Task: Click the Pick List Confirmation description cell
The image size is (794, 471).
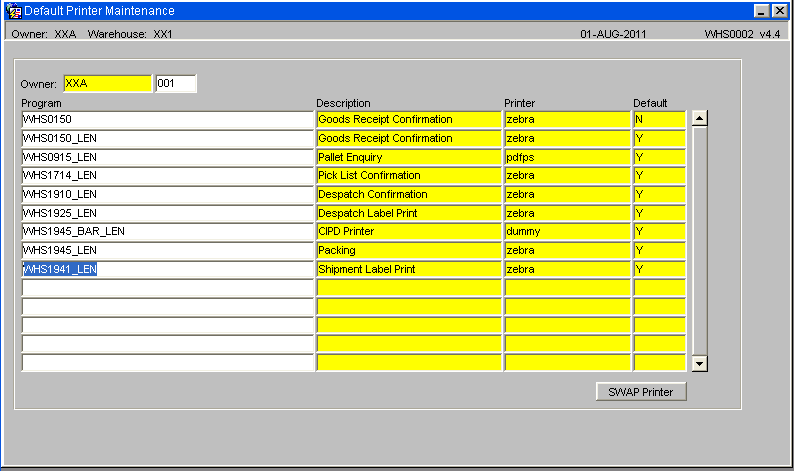Action: [x=409, y=176]
